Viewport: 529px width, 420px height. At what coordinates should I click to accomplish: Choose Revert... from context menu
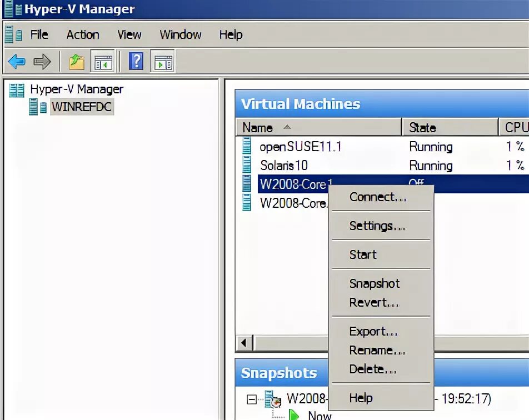click(381, 303)
